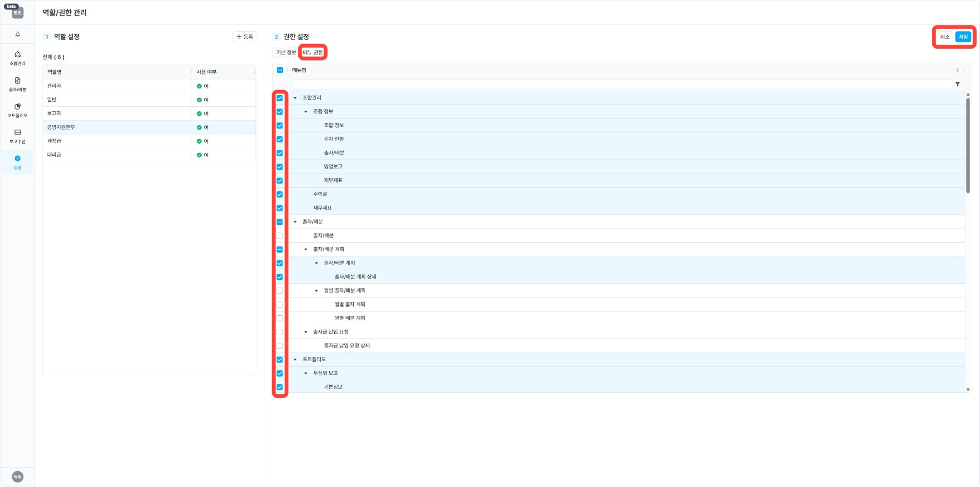Click the 등록 button to add role
The width and height of the screenshot is (980, 487).
tap(244, 37)
